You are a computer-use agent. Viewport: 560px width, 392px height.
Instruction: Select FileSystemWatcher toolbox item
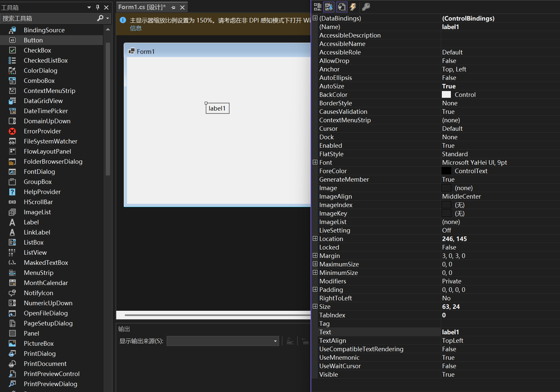[52, 141]
